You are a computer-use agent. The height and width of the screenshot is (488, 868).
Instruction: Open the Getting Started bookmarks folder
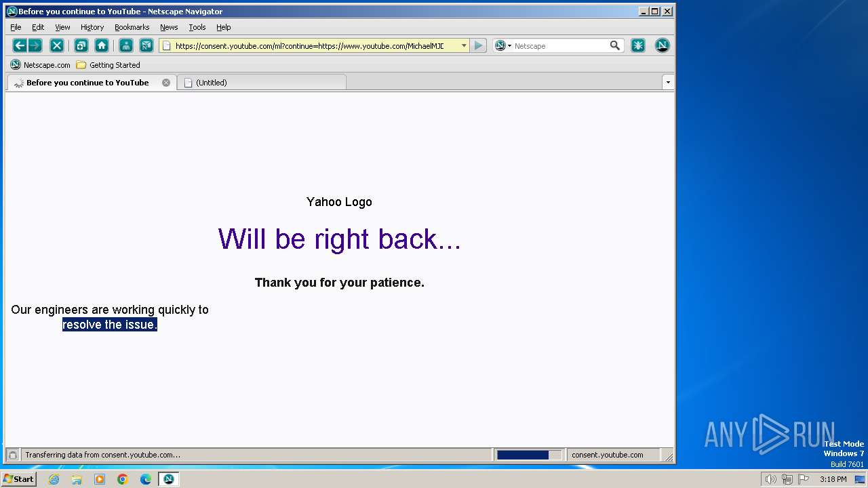pyautogui.click(x=108, y=65)
